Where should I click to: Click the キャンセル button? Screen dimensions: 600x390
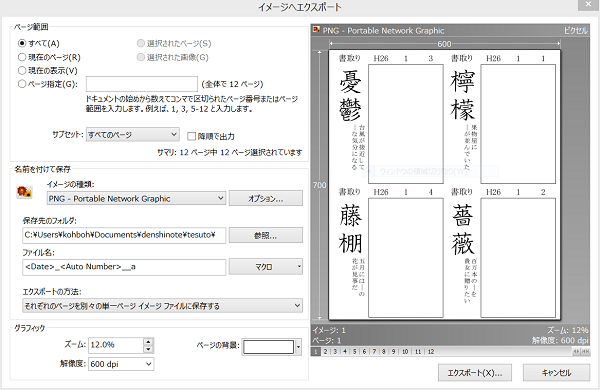click(556, 372)
